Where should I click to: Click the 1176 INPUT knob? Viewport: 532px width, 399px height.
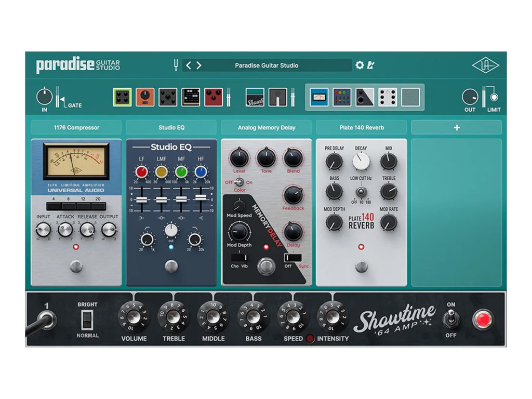click(43, 230)
